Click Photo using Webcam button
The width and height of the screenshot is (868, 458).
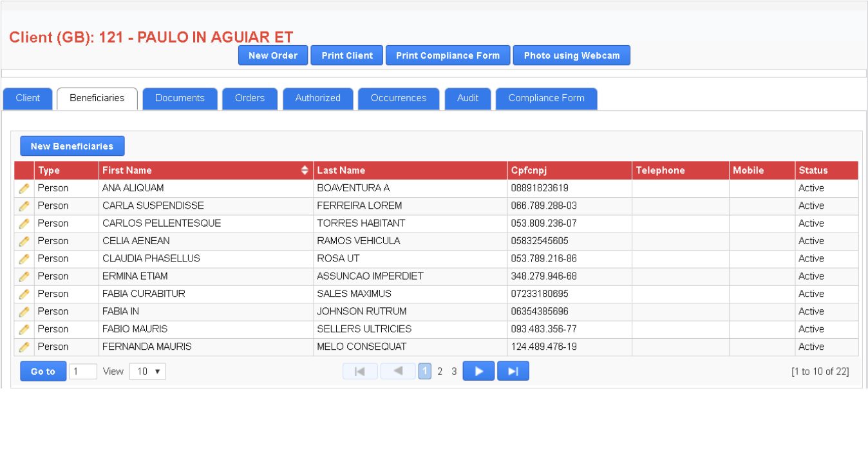(x=571, y=55)
